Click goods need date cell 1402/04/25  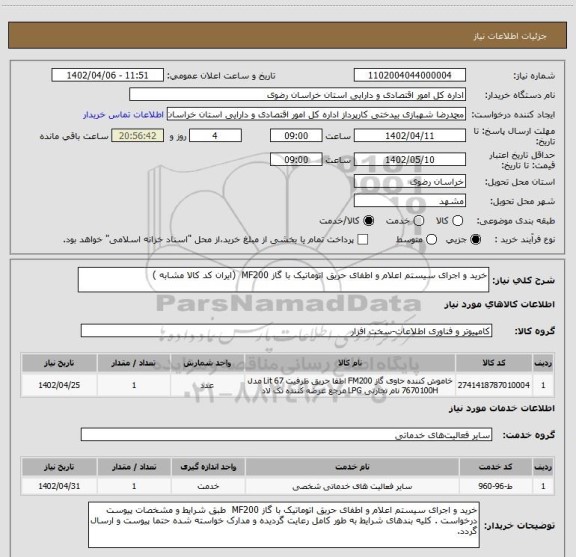(x=59, y=385)
